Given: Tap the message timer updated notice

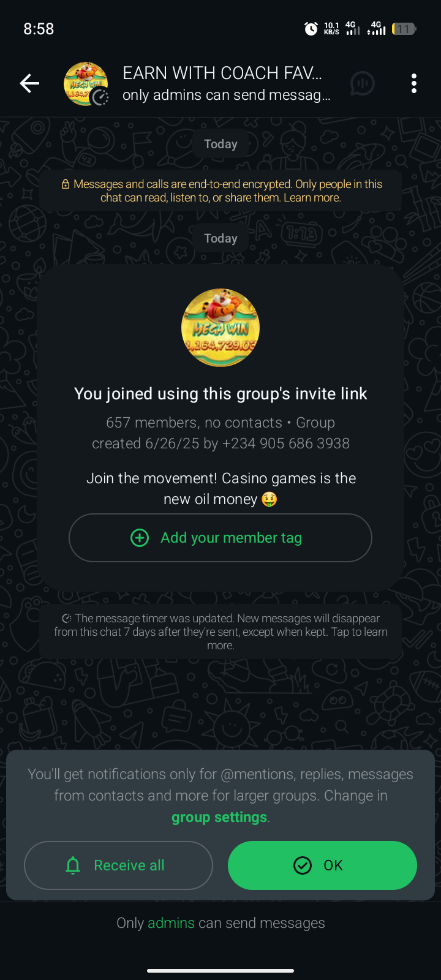Looking at the screenshot, I should click(x=221, y=631).
